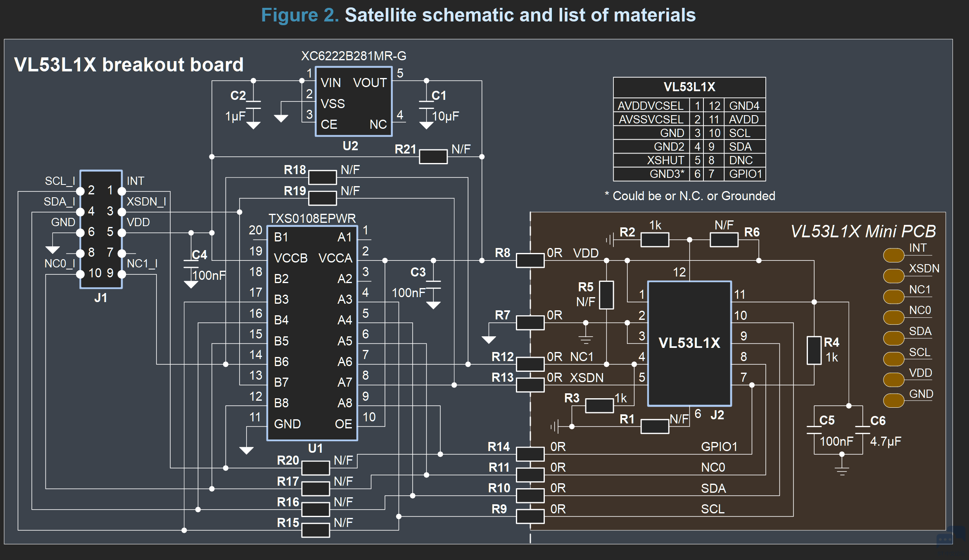Click the gold pad labeled XSDN
Viewport: 969px width, 560px height.
pos(893,276)
